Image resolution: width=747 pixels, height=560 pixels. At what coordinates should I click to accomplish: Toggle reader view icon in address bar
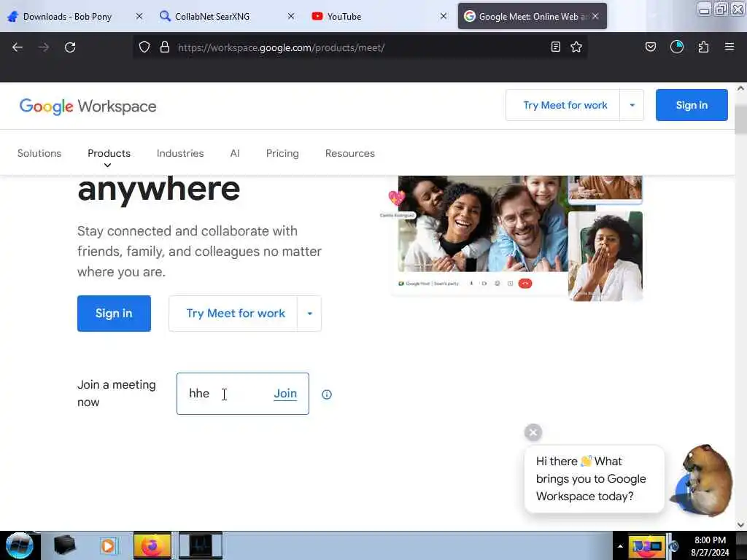[555, 47]
